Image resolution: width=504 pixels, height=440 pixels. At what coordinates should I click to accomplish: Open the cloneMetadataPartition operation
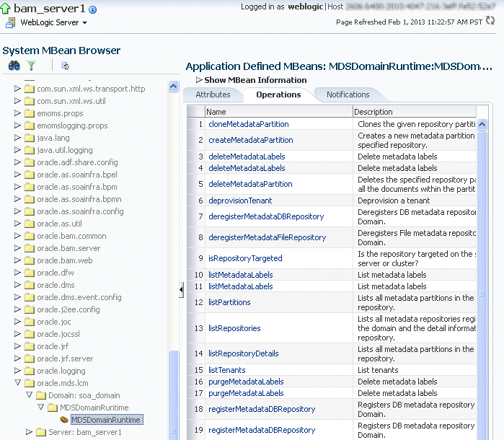tap(249, 124)
